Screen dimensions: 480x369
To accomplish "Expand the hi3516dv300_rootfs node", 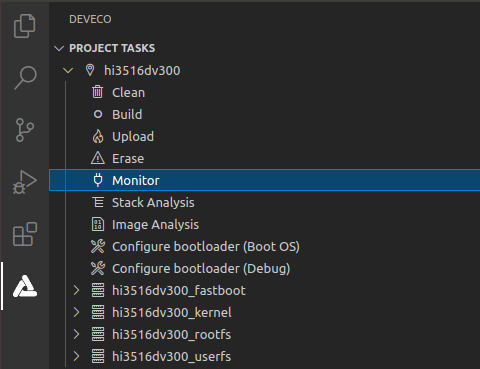I will click(76, 334).
